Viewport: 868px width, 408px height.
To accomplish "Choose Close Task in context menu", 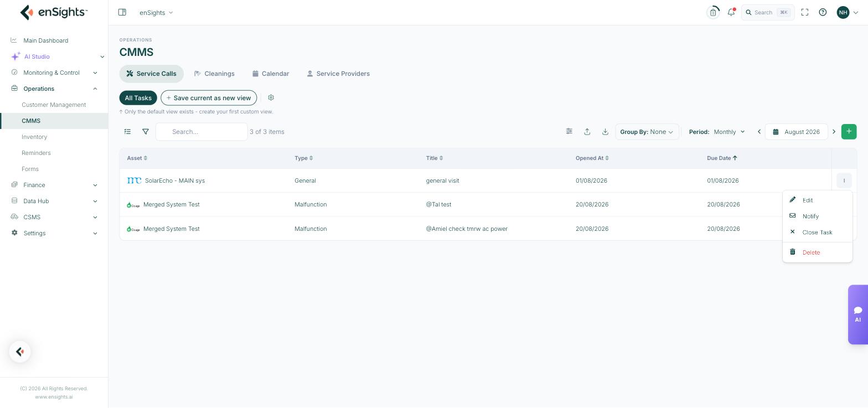I will point(817,233).
